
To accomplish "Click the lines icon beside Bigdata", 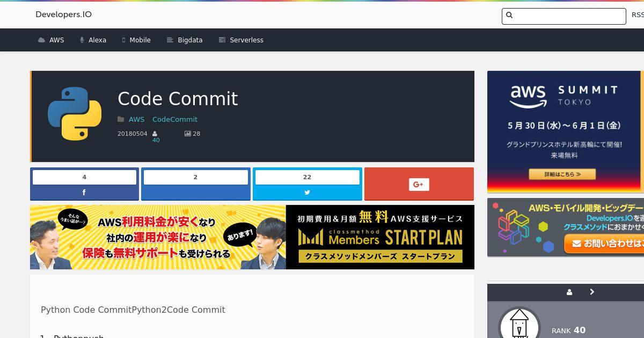I will [x=170, y=40].
